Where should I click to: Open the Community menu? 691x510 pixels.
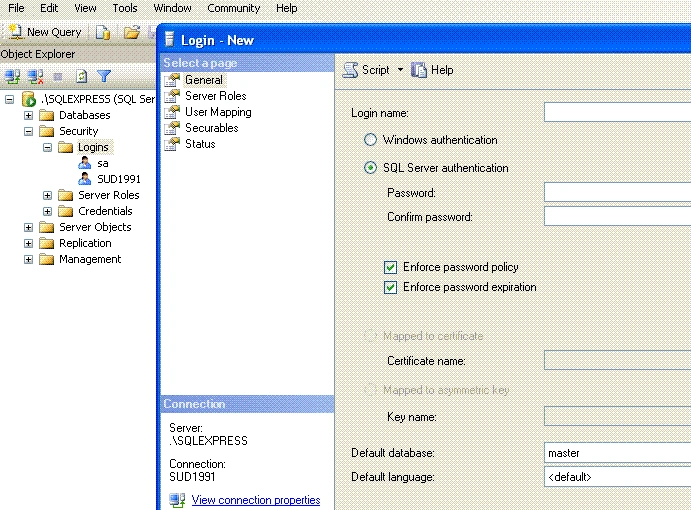click(x=234, y=8)
